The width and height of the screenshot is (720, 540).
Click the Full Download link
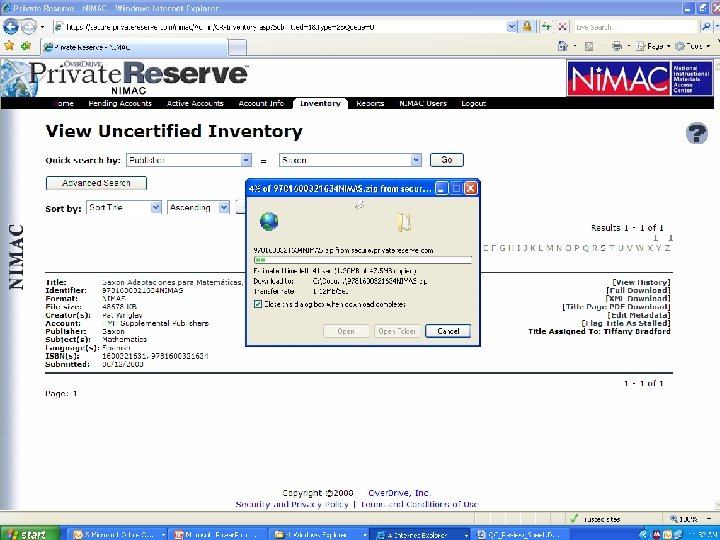pos(638,291)
